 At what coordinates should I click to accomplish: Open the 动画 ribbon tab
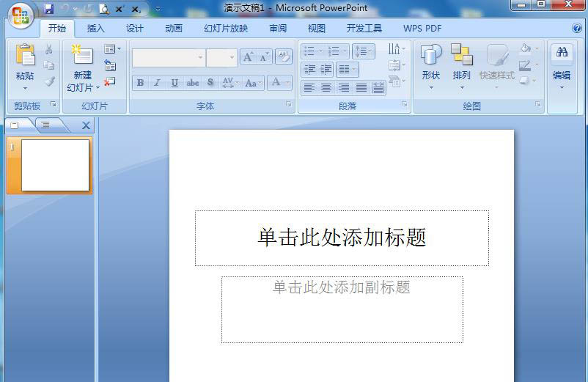coord(174,29)
